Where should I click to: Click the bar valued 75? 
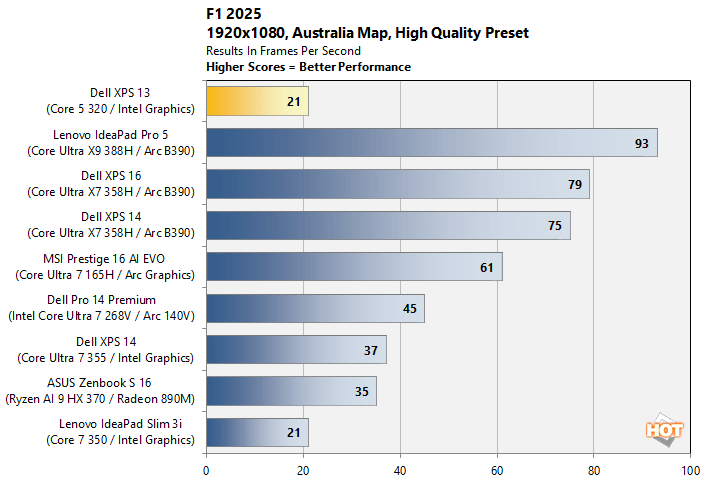pyautogui.click(x=389, y=225)
